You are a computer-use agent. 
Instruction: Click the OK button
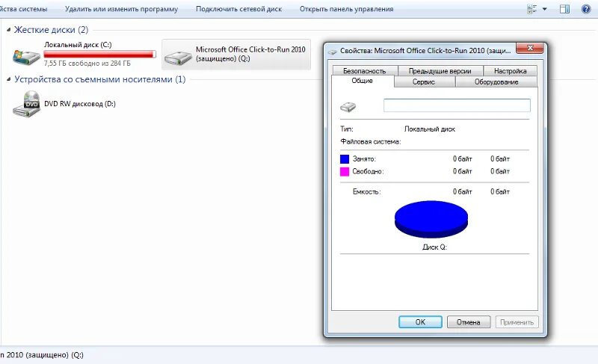pyautogui.click(x=420, y=322)
